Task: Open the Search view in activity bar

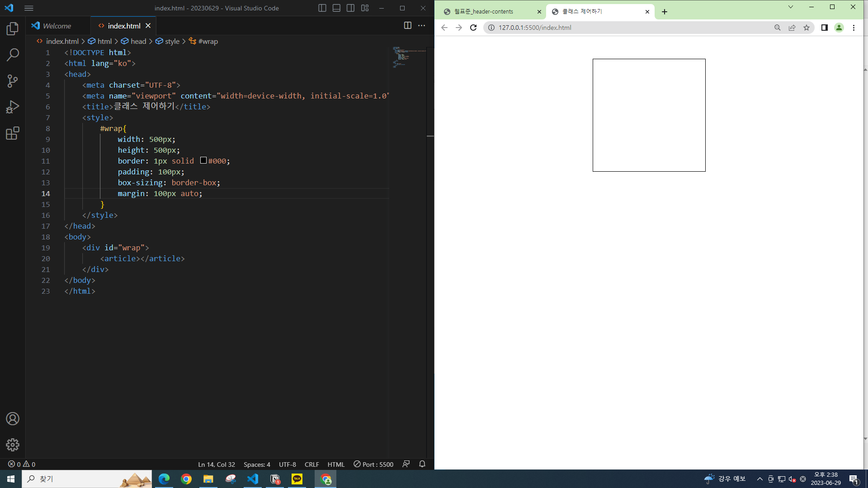Action: pyautogui.click(x=13, y=55)
